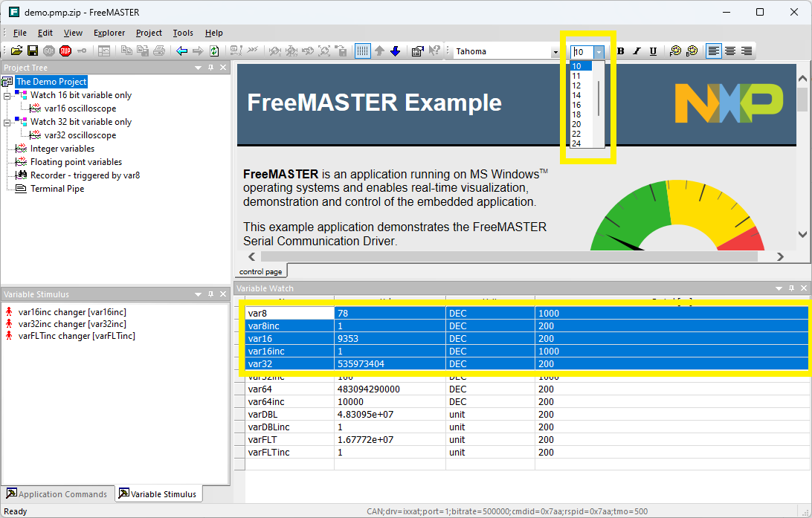Print the current page via the printer icon
Viewport: 812px width, 518px height.
(160, 51)
